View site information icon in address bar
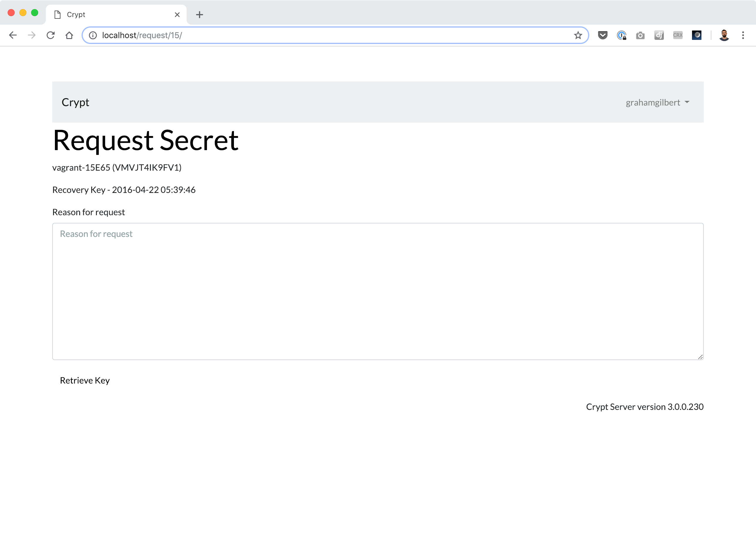This screenshot has width=756, height=536. click(x=93, y=35)
